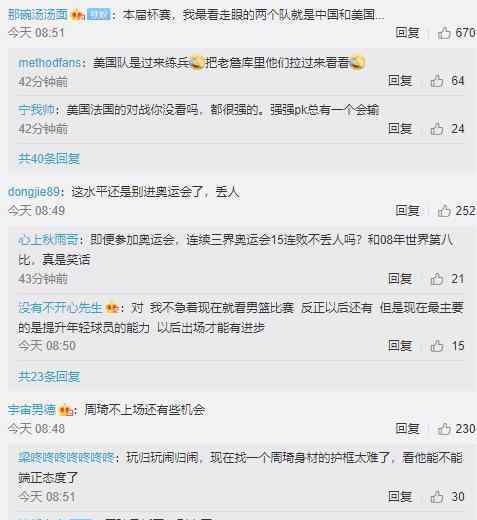This screenshot has width=477, height=520.
Task: Like dongjie89's comment showing 252 likes
Action: point(444,211)
